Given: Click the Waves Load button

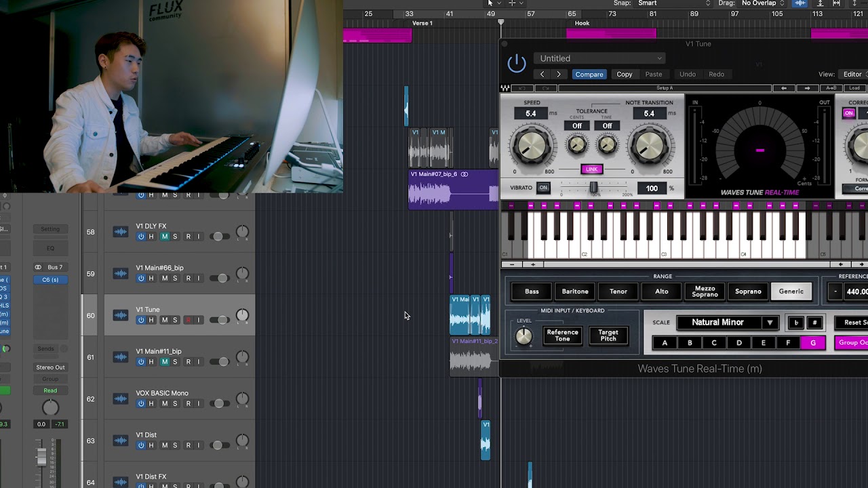Looking at the screenshot, I should (x=854, y=88).
